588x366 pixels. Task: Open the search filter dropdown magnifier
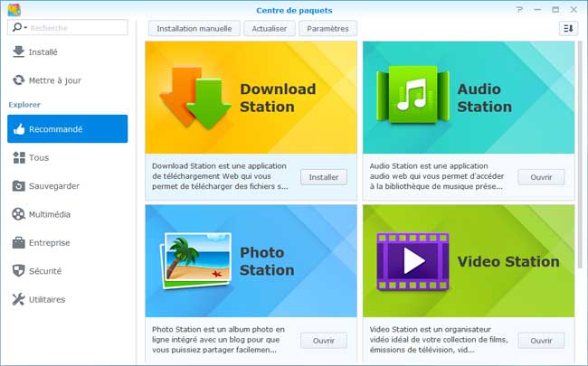click(x=20, y=27)
